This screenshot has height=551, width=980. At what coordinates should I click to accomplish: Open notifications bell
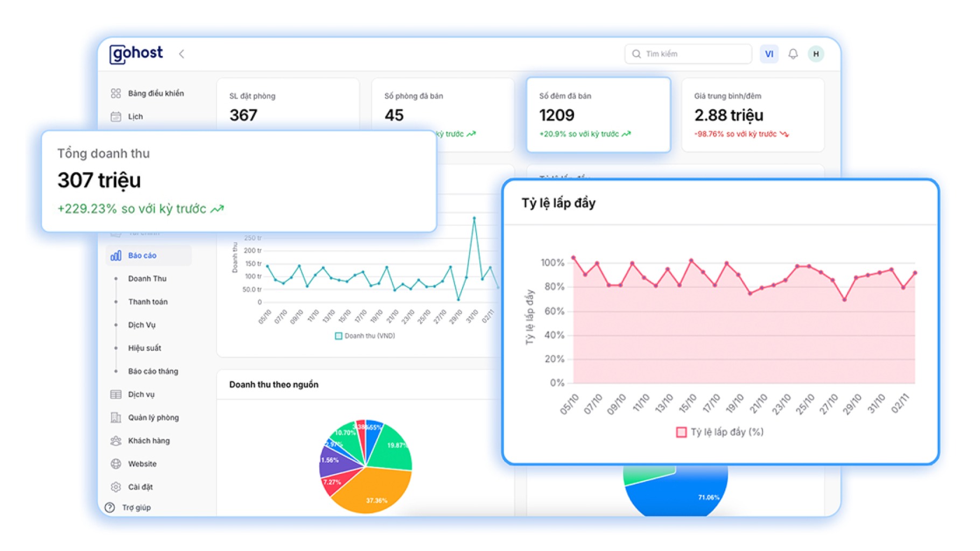pos(793,54)
